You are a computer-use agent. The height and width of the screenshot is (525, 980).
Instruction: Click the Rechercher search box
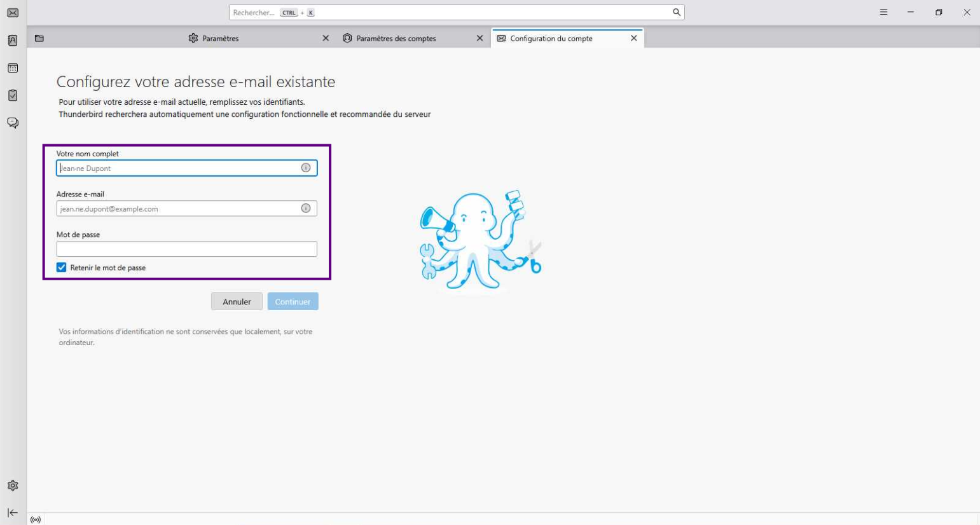tap(457, 12)
